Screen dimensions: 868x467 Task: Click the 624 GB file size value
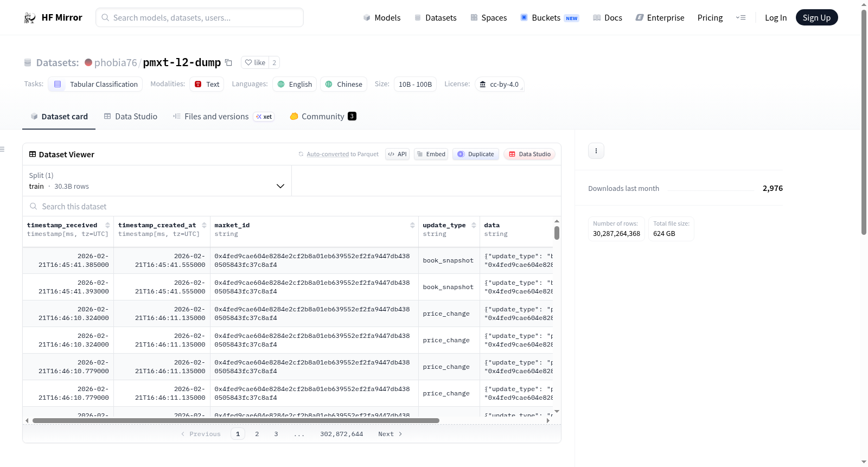664,234
